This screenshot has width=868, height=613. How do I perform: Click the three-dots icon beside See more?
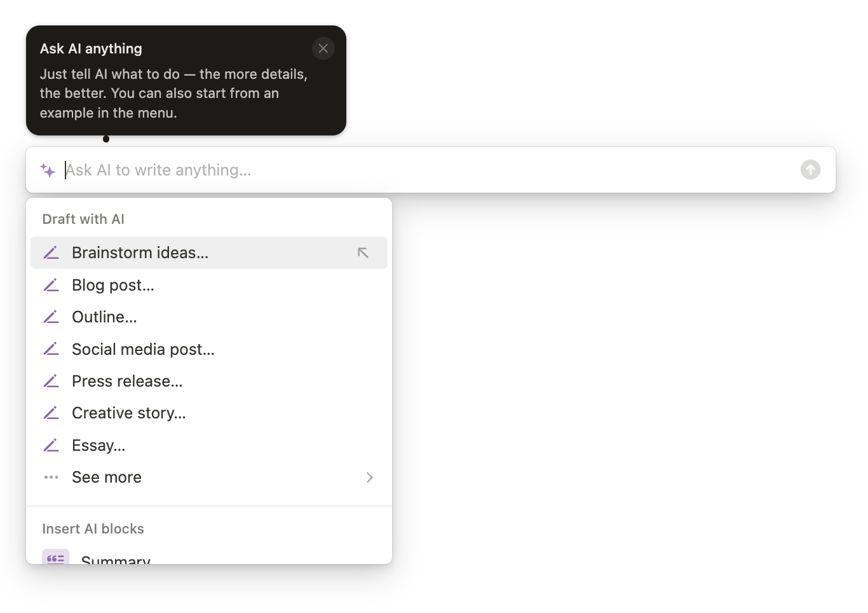point(51,477)
